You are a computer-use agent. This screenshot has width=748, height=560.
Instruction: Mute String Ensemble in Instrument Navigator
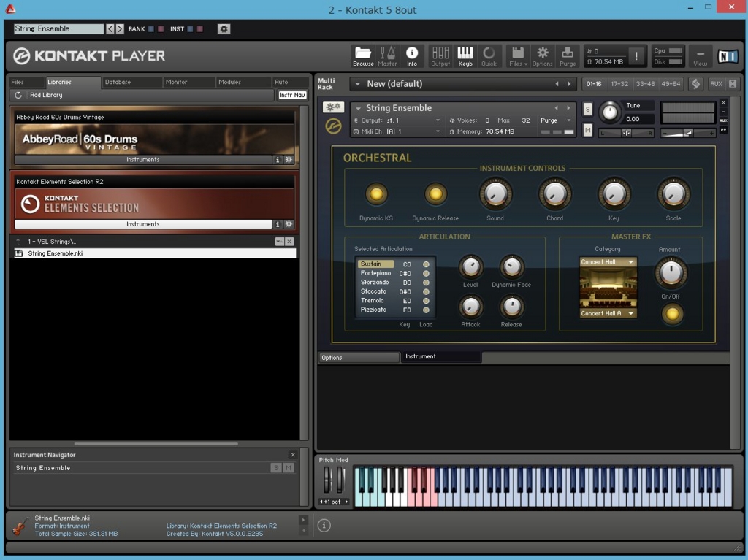tap(288, 468)
